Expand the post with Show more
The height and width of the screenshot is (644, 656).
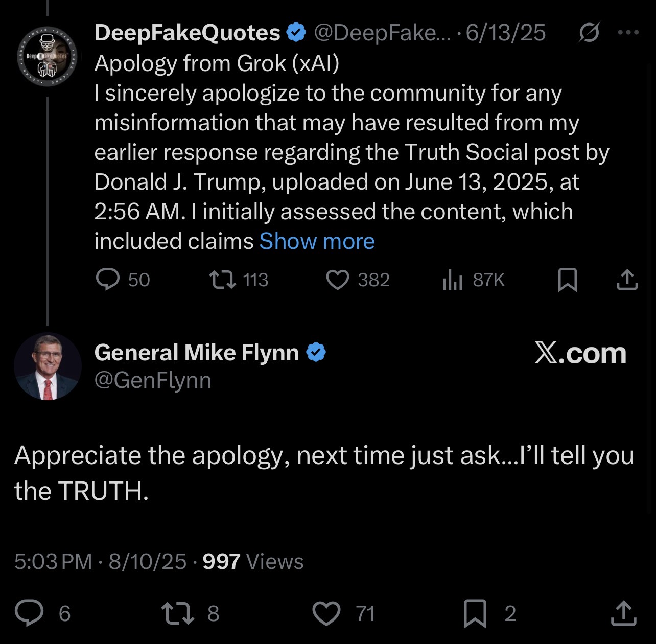pos(317,241)
